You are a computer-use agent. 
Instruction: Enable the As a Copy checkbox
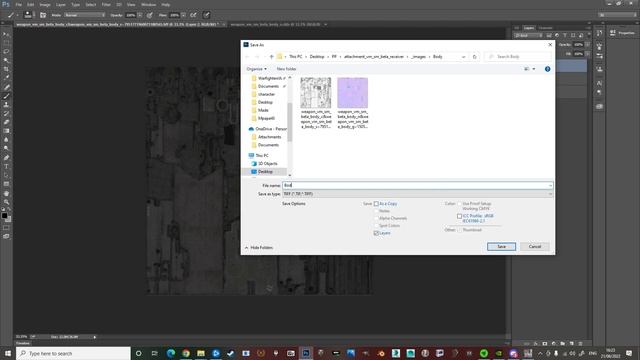tap(376, 204)
